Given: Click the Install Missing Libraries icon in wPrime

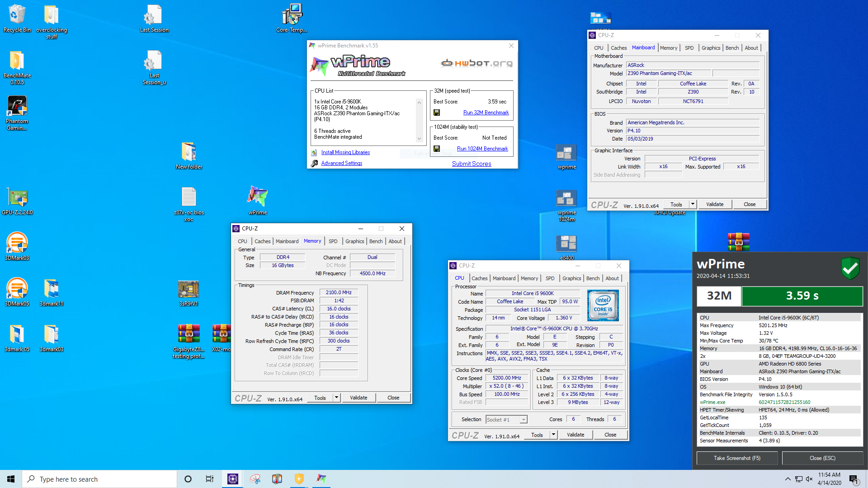Looking at the screenshot, I should tap(314, 152).
